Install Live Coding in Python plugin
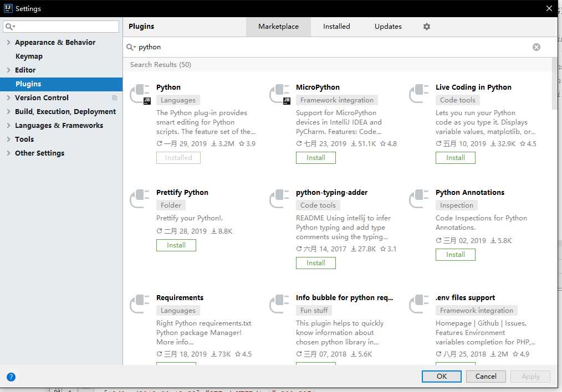This screenshot has height=392, width=562. tap(455, 158)
